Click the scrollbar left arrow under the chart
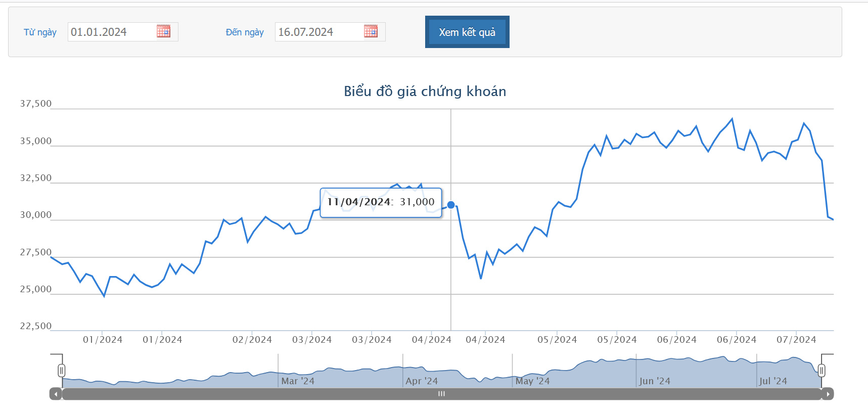Viewport: 868px width, 409px height. [x=56, y=394]
